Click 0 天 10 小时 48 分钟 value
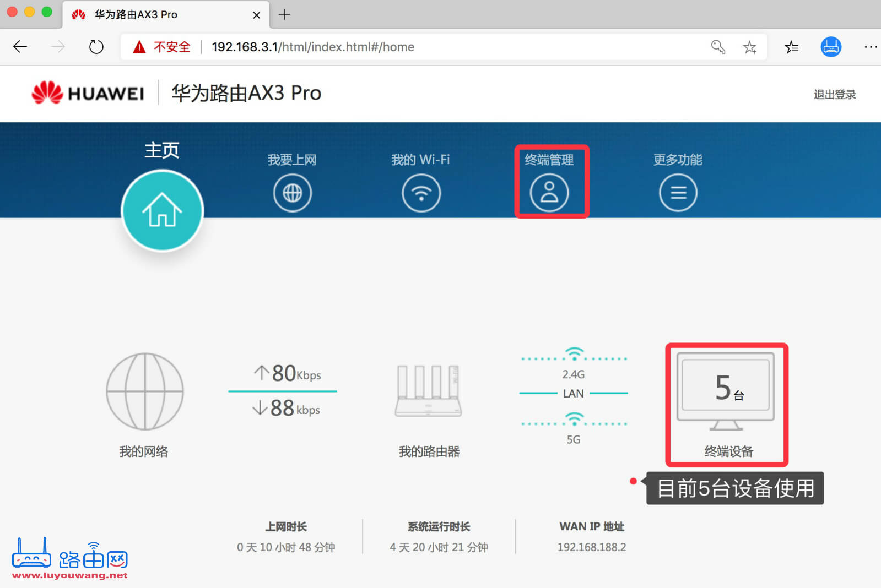 click(286, 547)
